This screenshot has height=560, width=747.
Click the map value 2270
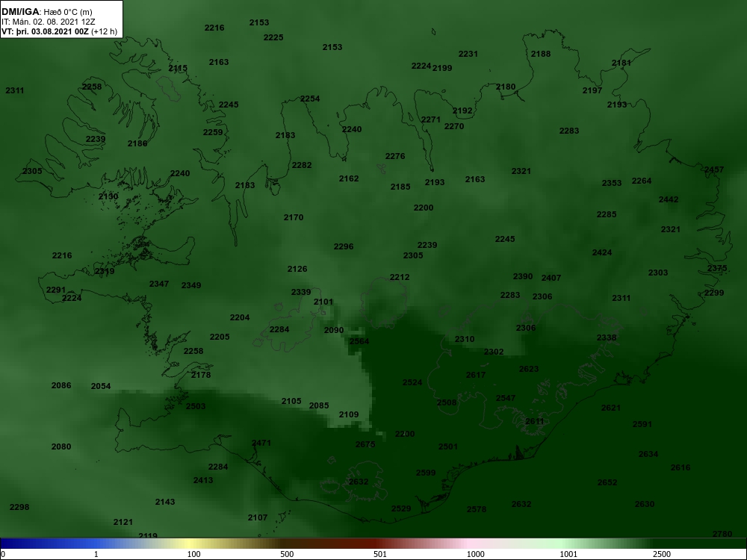click(x=454, y=127)
